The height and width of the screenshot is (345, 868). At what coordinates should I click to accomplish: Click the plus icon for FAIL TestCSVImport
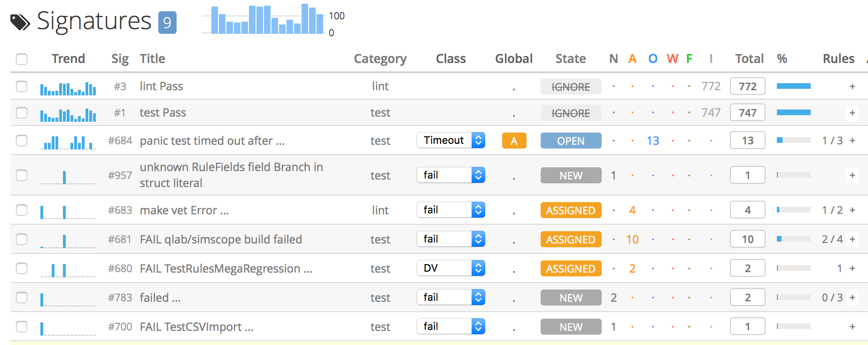coord(852,327)
